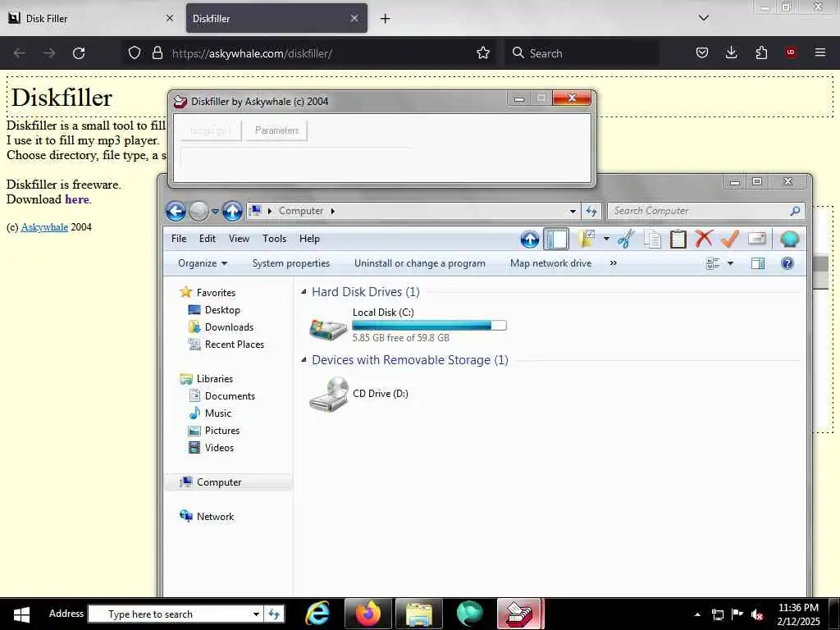Click the change view icon in Explorer
Screen dimensions: 840x630
[x=713, y=263]
